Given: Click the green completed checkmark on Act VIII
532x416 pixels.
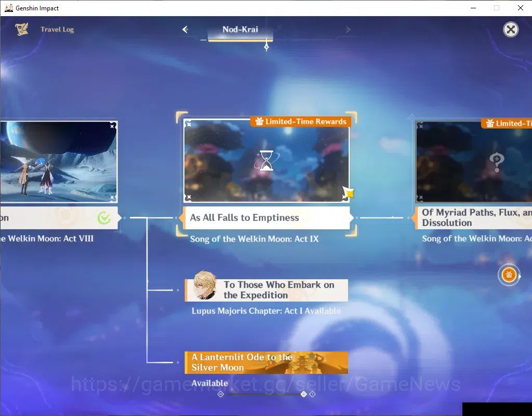Looking at the screenshot, I should (x=104, y=218).
